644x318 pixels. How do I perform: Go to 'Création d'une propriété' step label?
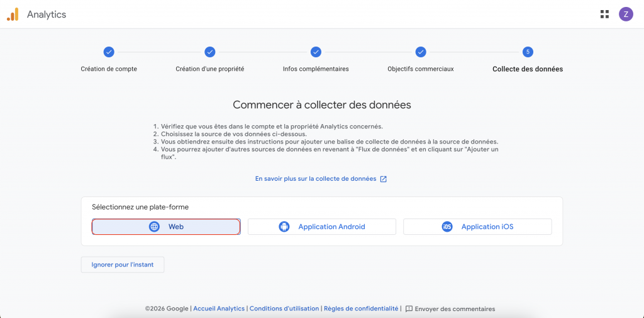tap(210, 69)
